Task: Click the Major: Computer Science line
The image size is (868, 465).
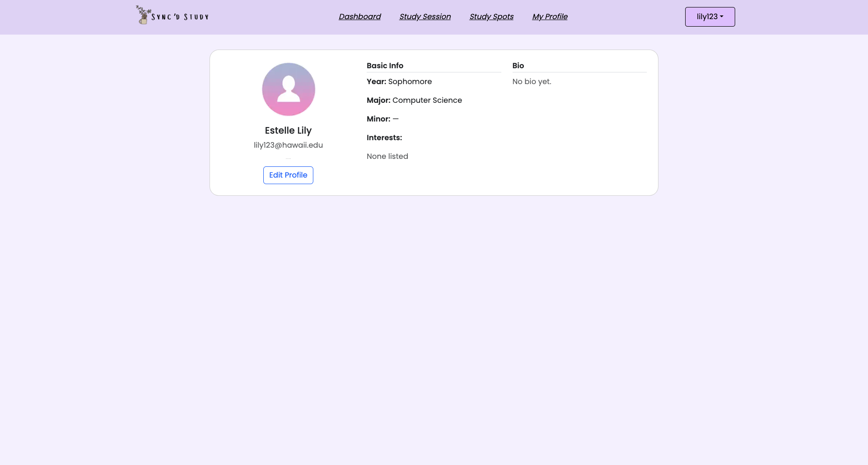Action: 414,100
